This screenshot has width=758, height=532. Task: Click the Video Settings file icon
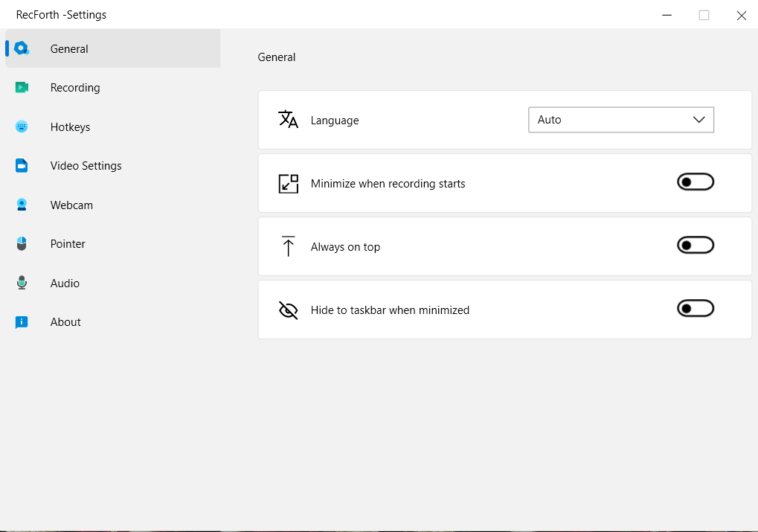tap(22, 166)
